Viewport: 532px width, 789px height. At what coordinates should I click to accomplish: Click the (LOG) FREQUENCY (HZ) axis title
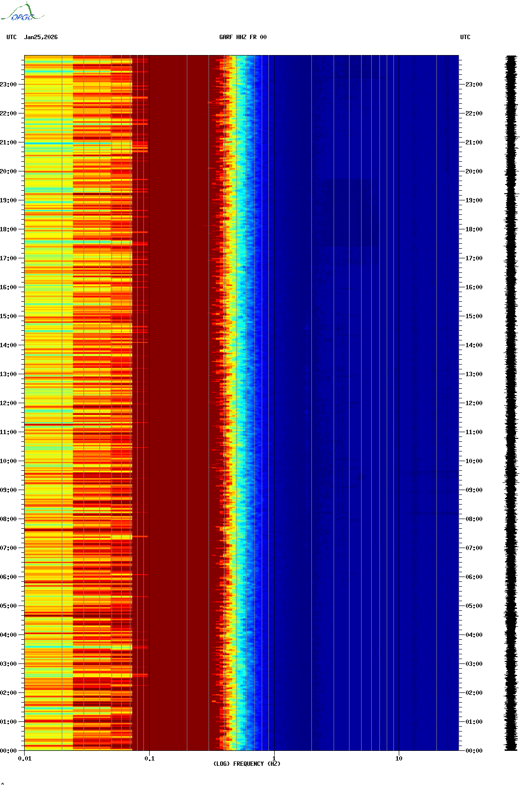(247, 764)
